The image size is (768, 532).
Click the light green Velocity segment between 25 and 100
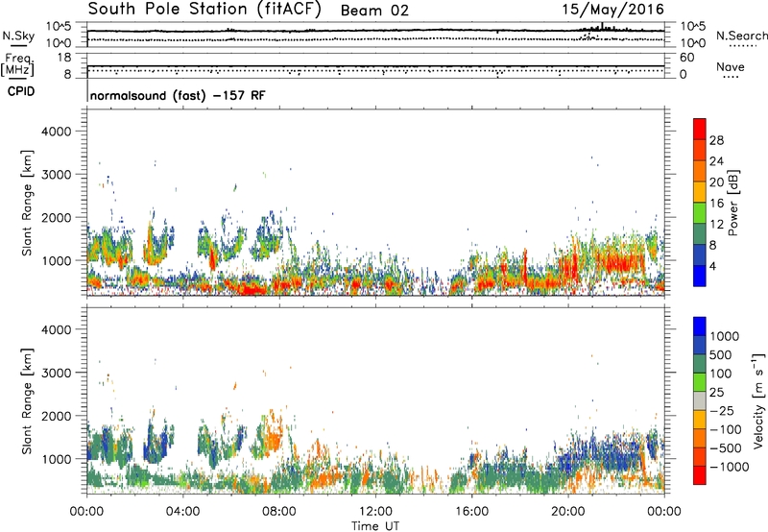[x=700, y=382]
